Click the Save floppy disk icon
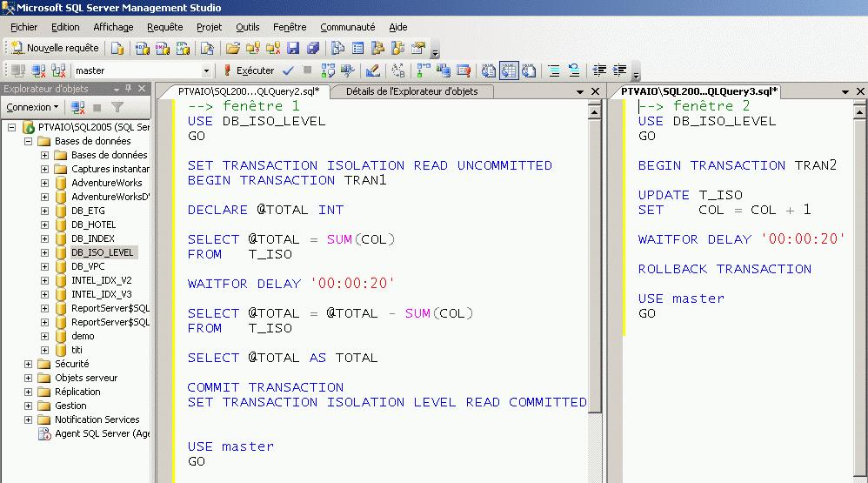The width and height of the screenshot is (868, 483). pyautogui.click(x=293, y=48)
